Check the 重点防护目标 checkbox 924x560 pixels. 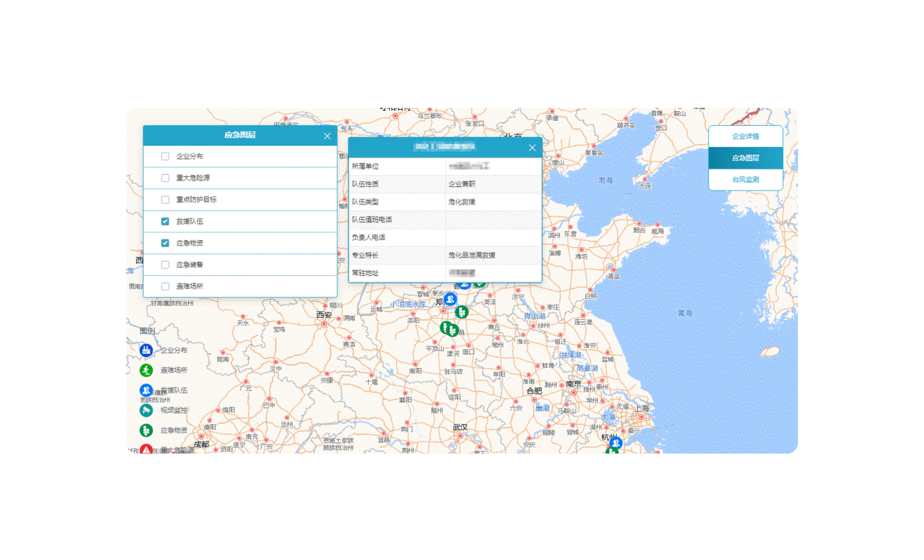click(x=165, y=199)
